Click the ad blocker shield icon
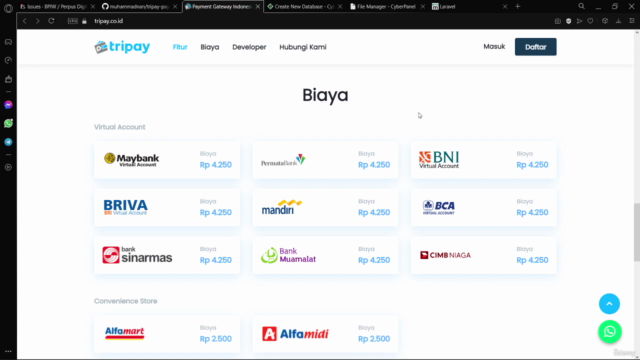640x360 pixels. [x=569, y=21]
